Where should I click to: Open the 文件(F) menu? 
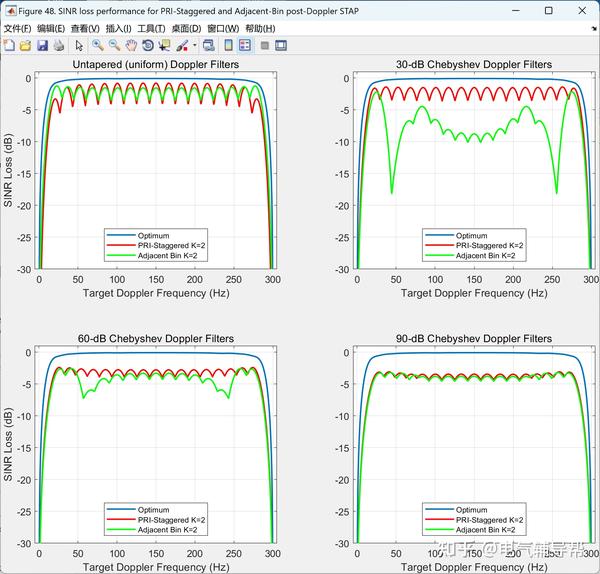[17, 28]
